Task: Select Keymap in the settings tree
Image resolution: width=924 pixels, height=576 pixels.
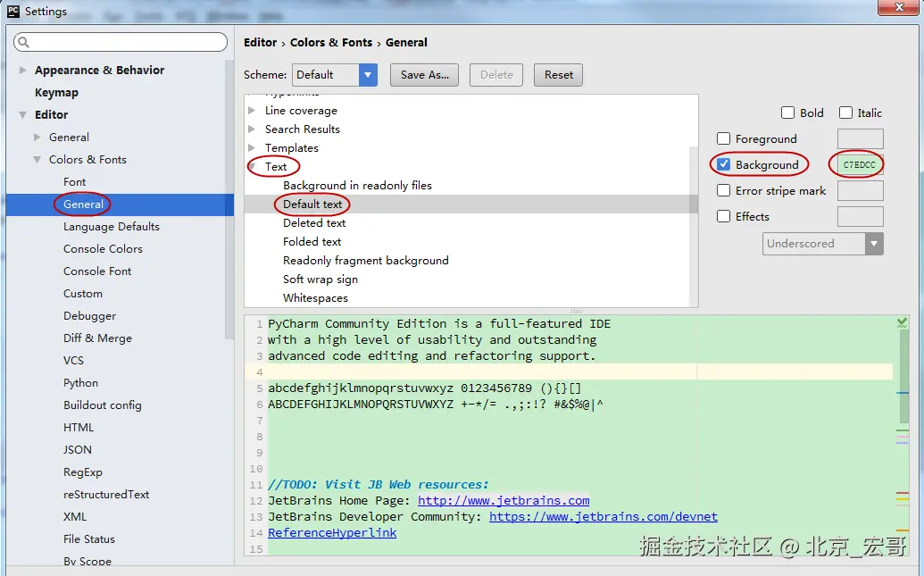Action: [x=56, y=93]
